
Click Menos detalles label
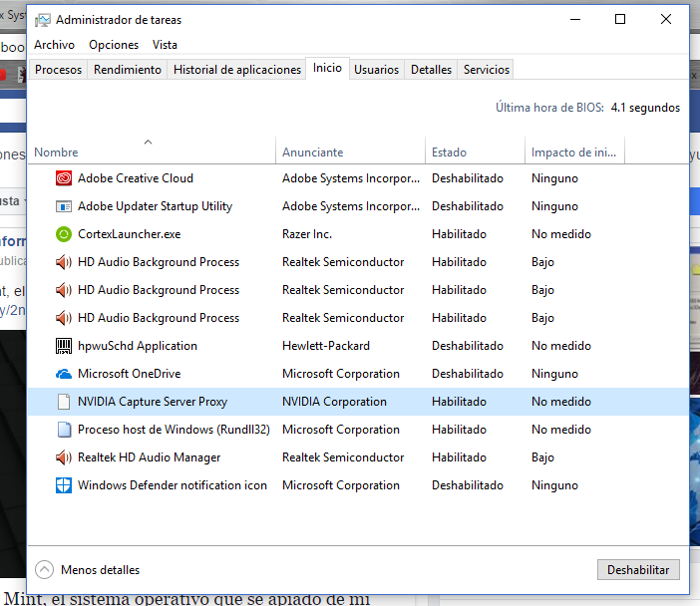point(100,570)
